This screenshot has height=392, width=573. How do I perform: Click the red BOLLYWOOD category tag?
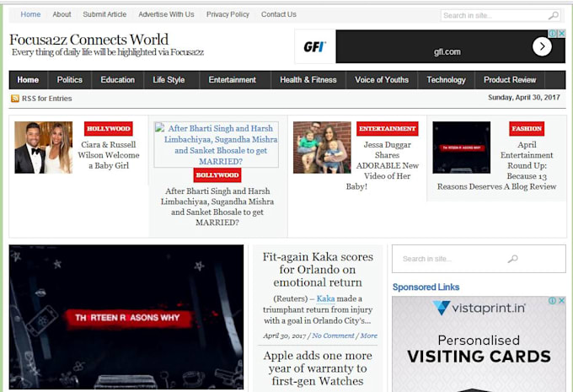217,175
